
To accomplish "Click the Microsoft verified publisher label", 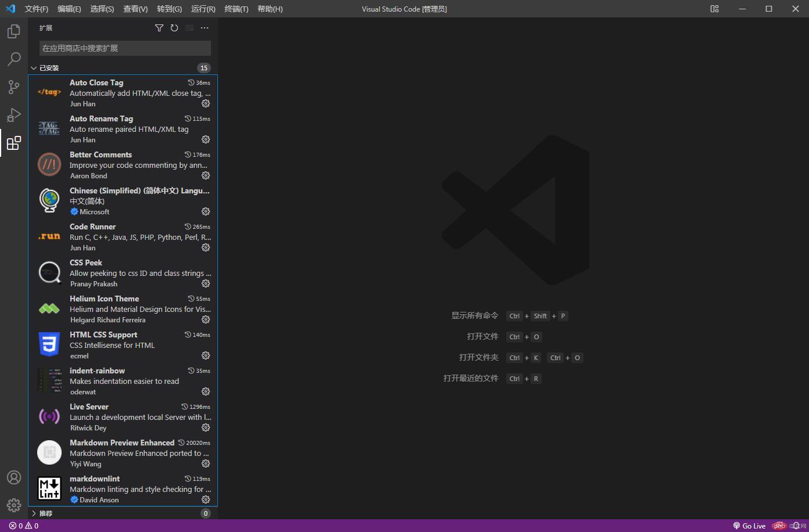I will point(94,211).
